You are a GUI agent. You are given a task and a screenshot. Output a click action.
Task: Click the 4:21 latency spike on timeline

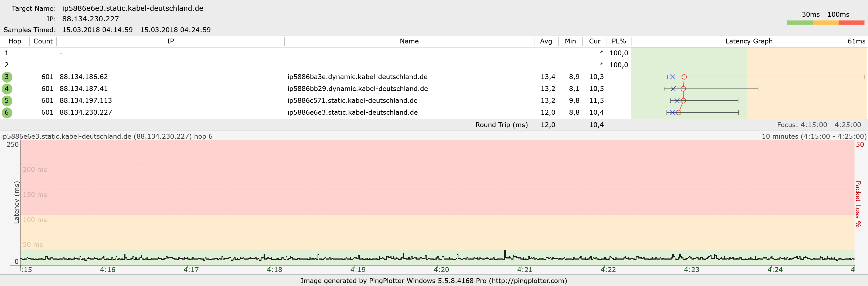pos(505,254)
